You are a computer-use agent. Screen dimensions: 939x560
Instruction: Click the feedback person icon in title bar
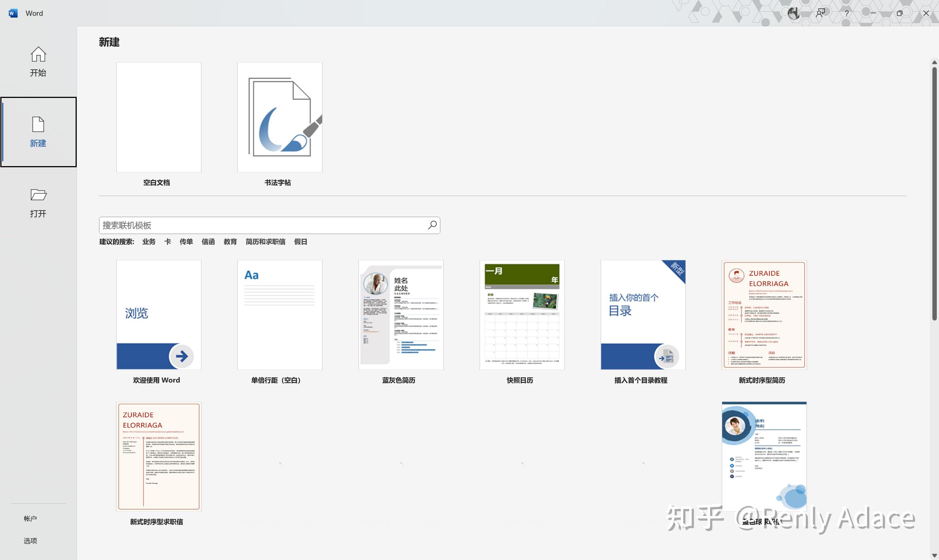click(820, 13)
